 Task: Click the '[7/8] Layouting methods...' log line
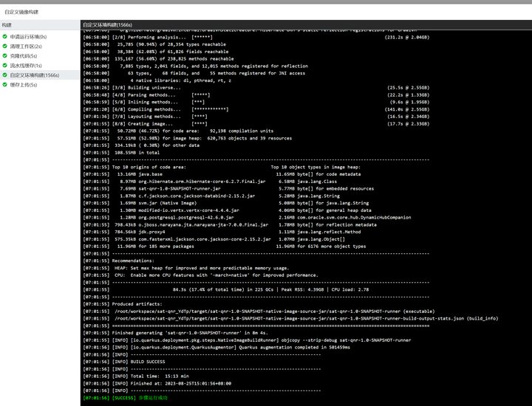[x=256, y=117]
